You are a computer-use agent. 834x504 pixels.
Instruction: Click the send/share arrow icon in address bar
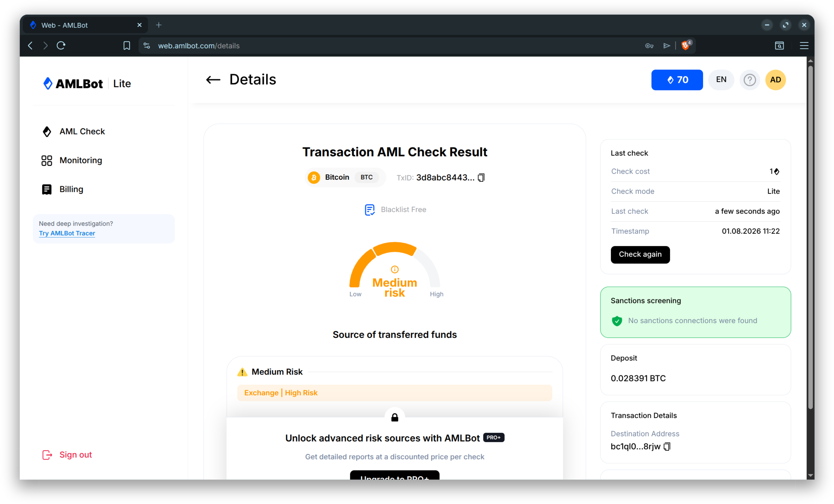tap(667, 46)
